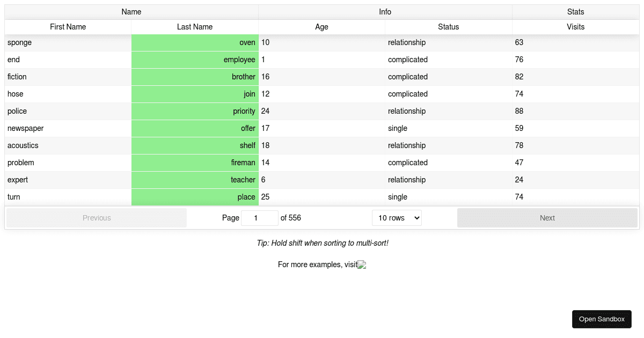Open Sandbox in CodeSandbox
644x338 pixels.
point(602,319)
